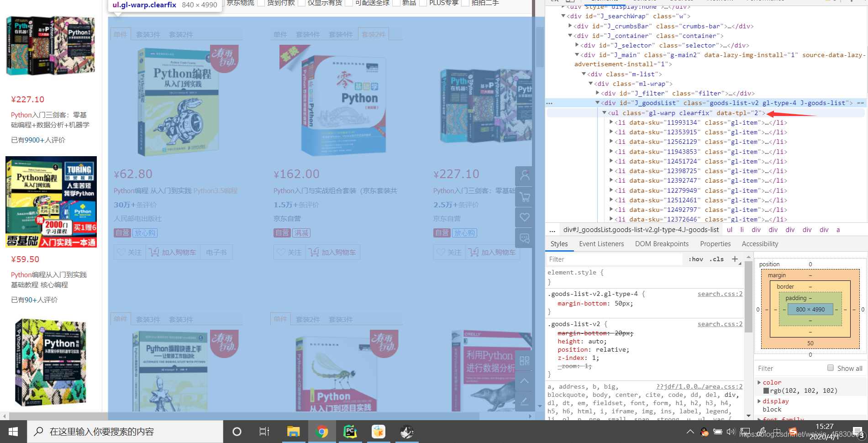The width and height of the screenshot is (868, 443).
Task: Open Windows Start menu
Action: [x=13, y=432]
